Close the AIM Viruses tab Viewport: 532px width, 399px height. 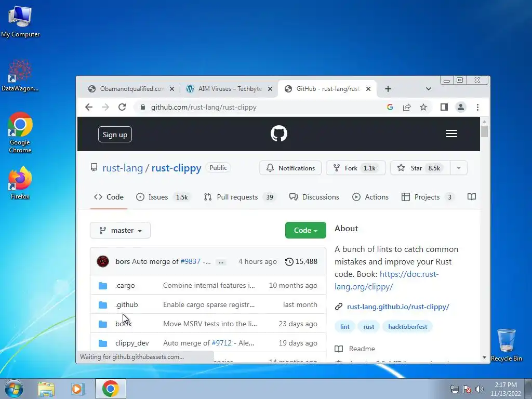(270, 89)
